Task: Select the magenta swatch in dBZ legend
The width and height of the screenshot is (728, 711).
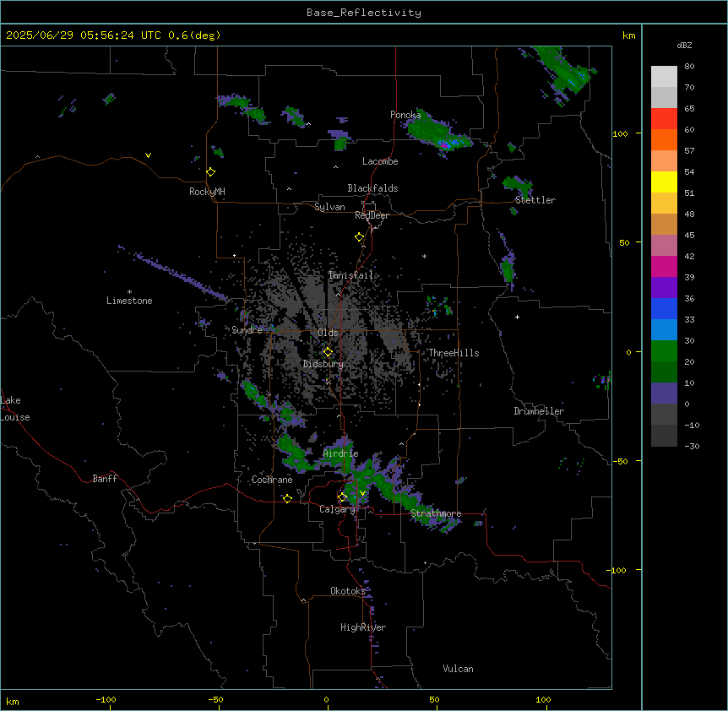Action: 664,266
